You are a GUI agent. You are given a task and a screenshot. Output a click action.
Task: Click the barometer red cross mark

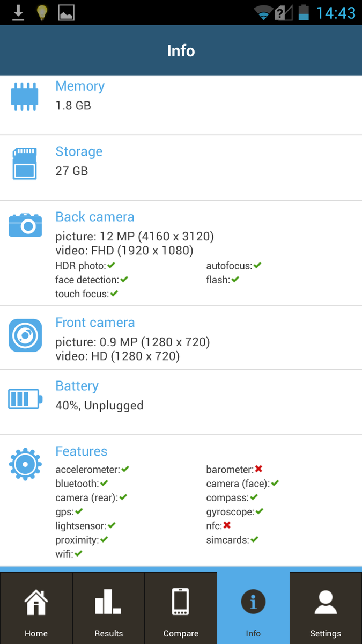pyautogui.click(x=258, y=469)
